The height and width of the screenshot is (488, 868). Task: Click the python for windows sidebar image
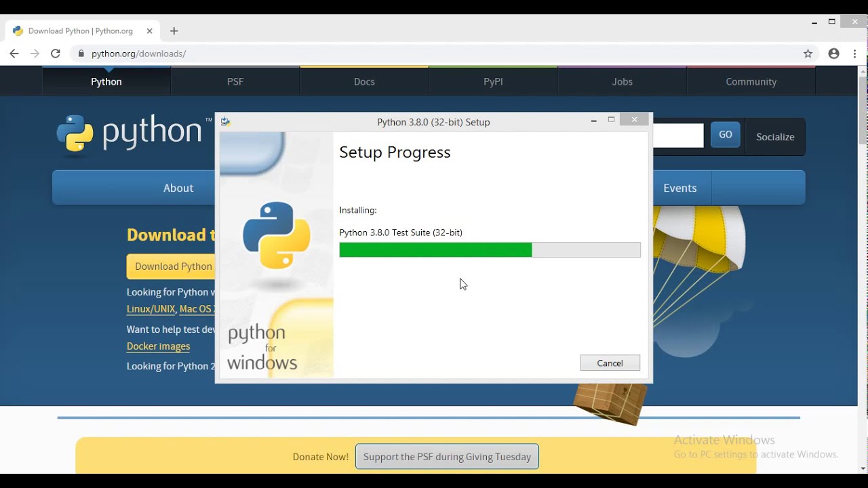coord(277,254)
